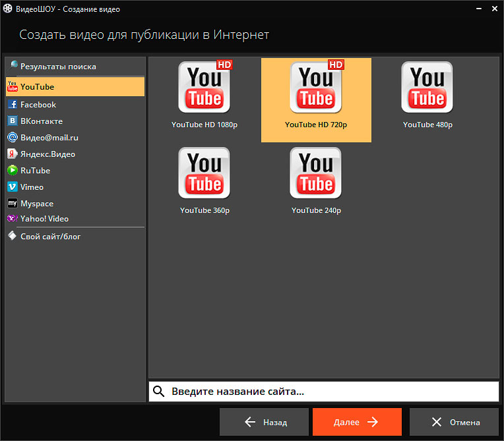This screenshot has height=441, width=504.
Task: Go back with the Назад button
Action: 265,422
